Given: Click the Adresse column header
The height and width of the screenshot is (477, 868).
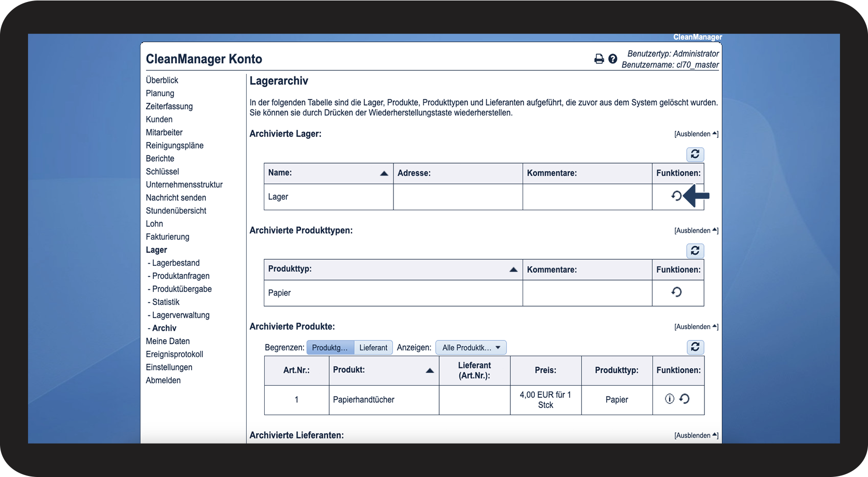Looking at the screenshot, I should (x=458, y=173).
